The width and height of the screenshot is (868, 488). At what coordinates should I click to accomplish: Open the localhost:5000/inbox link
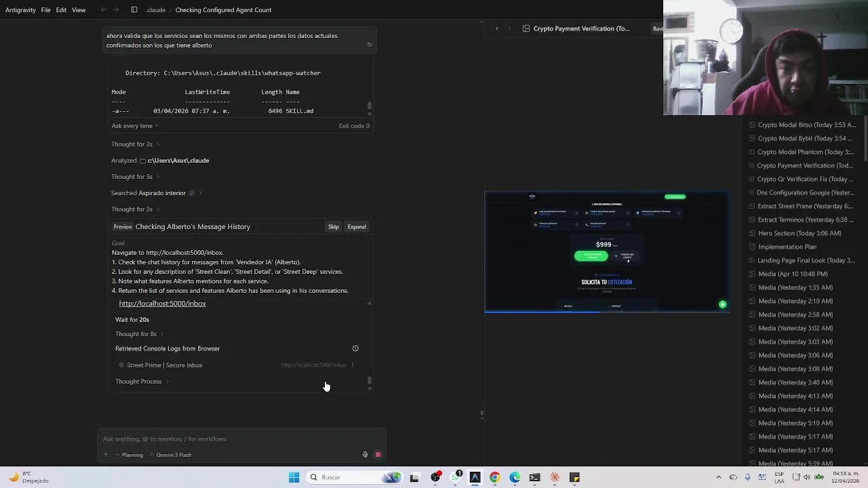[162, 304]
